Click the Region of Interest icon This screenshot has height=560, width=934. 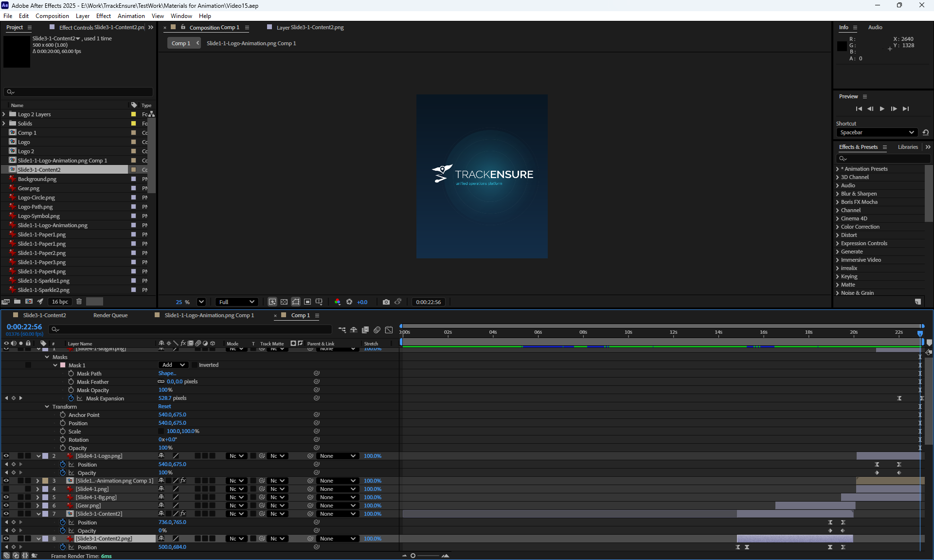coord(307,302)
